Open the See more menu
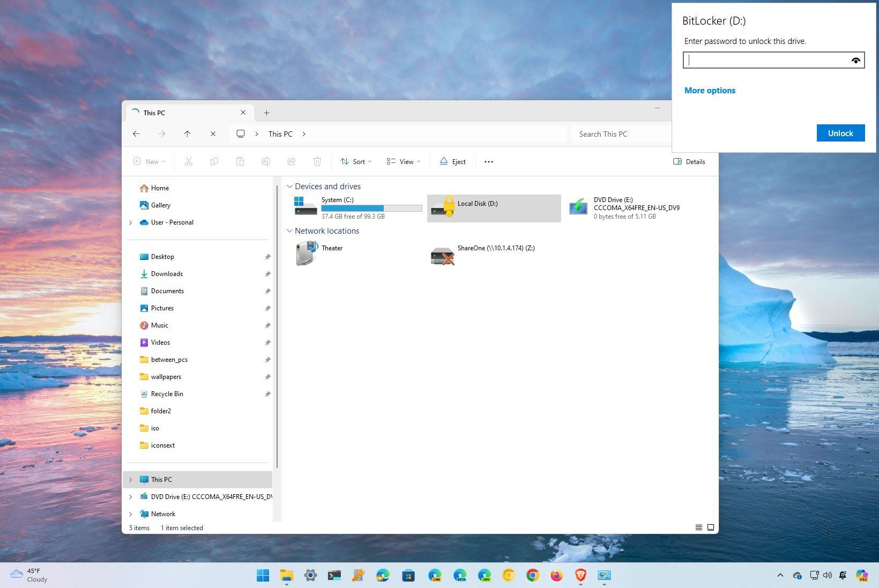The image size is (879, 588). tap(488, 161)
